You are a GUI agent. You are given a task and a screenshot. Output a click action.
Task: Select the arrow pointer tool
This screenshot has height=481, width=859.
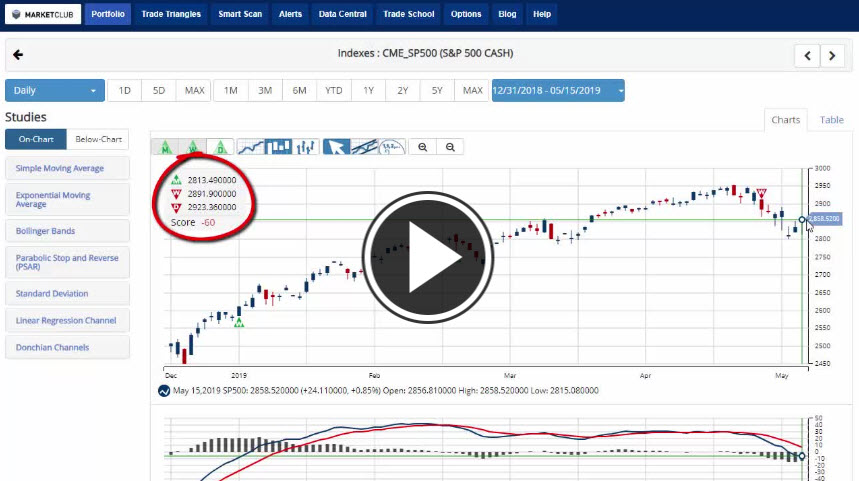pos(337,147)
